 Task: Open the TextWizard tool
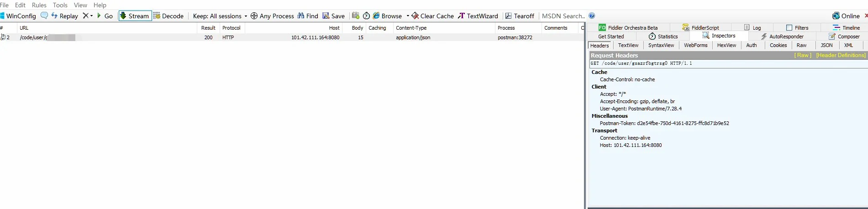[x=478, y=16]
